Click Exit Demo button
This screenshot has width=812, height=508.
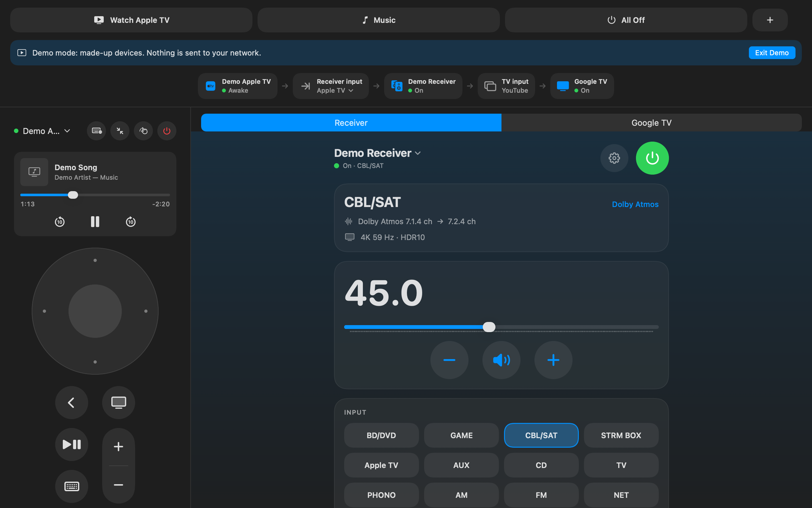coord(772,53)
